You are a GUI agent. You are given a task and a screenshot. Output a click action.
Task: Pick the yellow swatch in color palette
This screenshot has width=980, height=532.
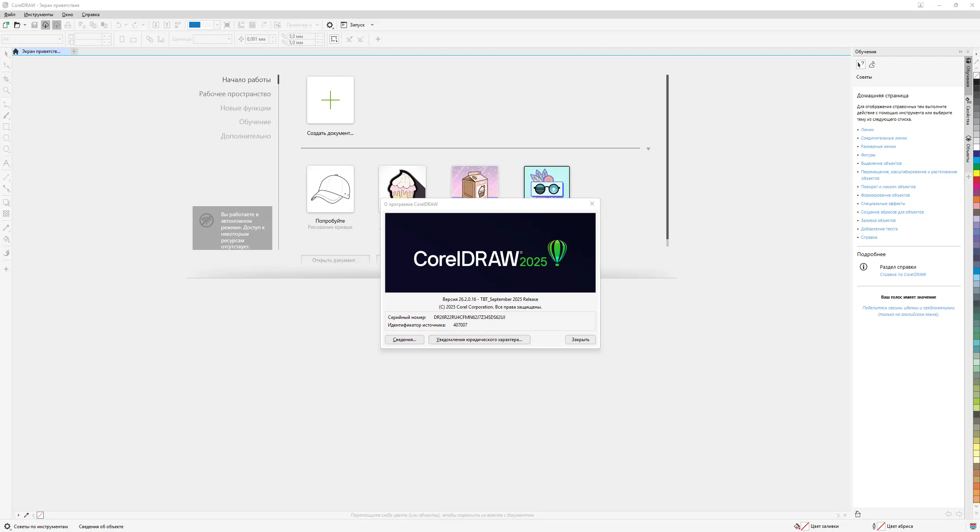click(x=977, y=173)
